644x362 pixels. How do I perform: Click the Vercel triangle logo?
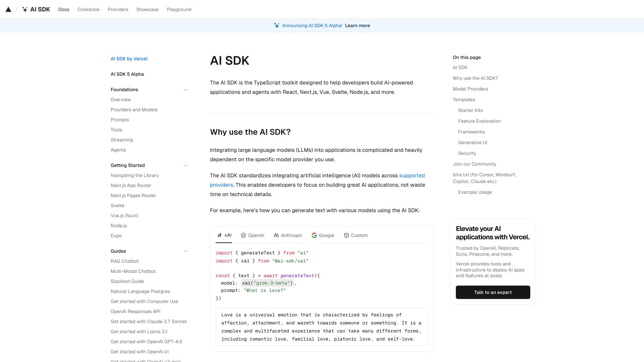click(8, 9)
